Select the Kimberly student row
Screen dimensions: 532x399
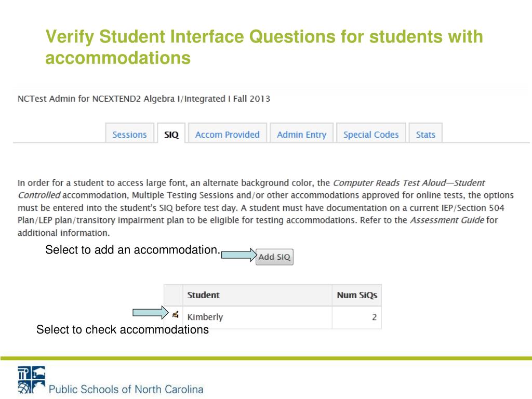[x=273, y=317]
